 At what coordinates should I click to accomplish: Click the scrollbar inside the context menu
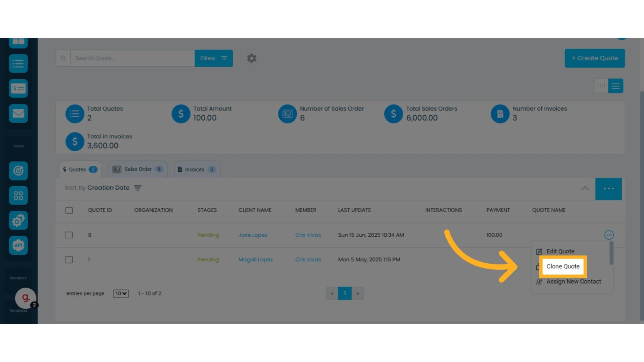(x=611, y=253)
